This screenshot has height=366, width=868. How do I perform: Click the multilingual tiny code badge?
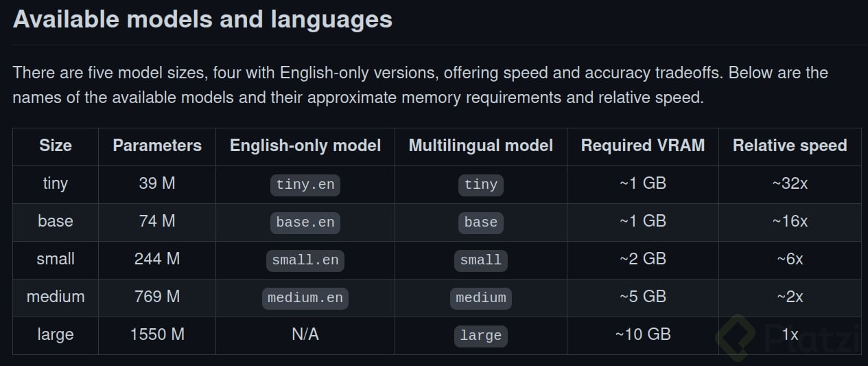[x=481, y=184]
